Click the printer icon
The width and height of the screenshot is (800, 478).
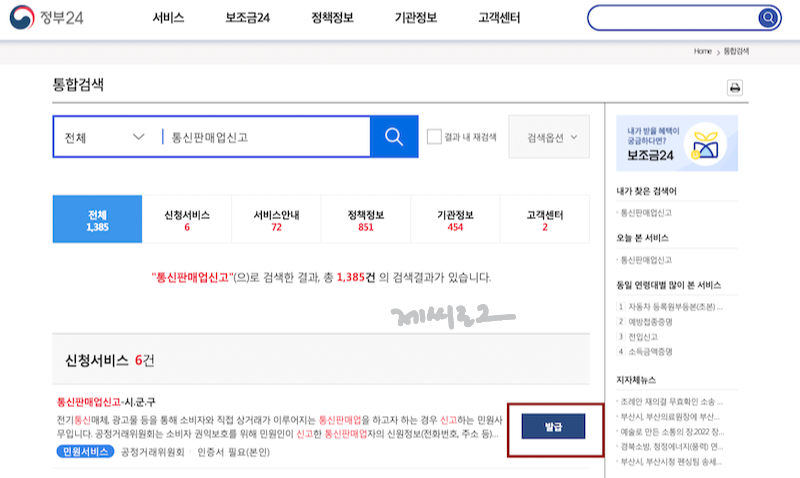(x=735, y=88)
